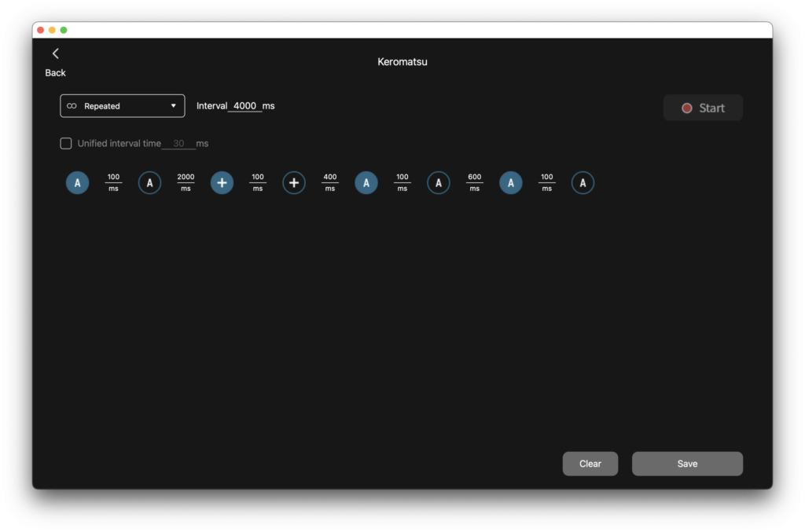Edit the Interval 4000 ms field
Image resolution: width=805 pixels, height=532 pixels.
click(x=245, y=106)
